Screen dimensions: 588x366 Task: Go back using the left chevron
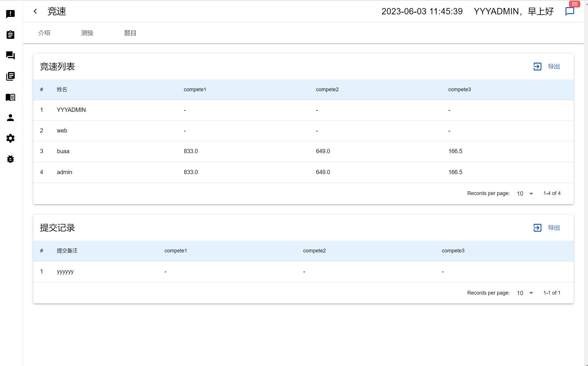(x=35, y=11)
